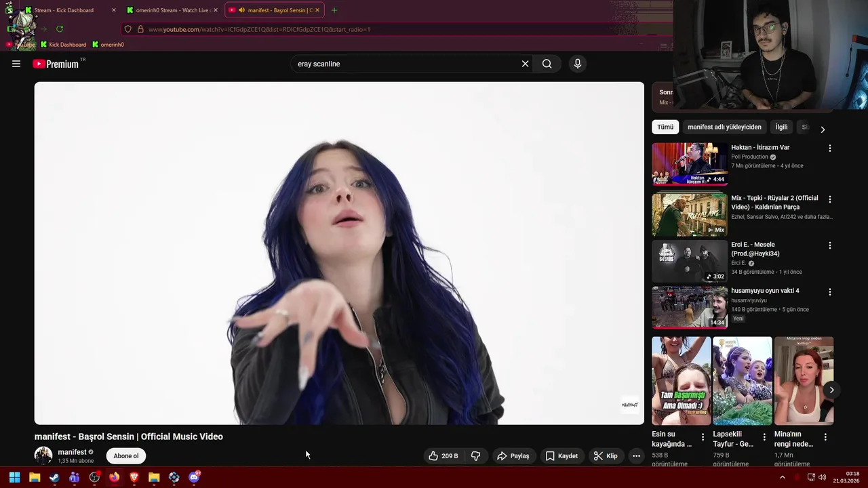Close the Stream - Kick Dashboard tab
This screenshot has width=868, height=488.
tap(113, 10)
